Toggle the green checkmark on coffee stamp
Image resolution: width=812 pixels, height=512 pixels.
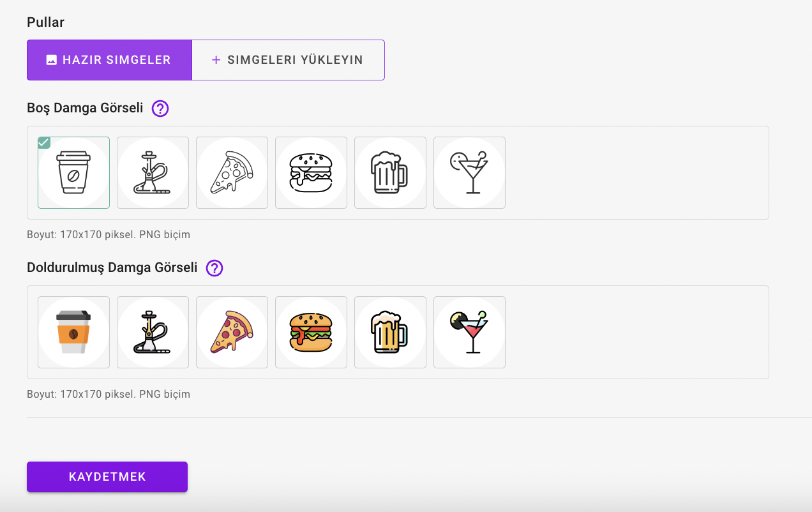[44, 142]
